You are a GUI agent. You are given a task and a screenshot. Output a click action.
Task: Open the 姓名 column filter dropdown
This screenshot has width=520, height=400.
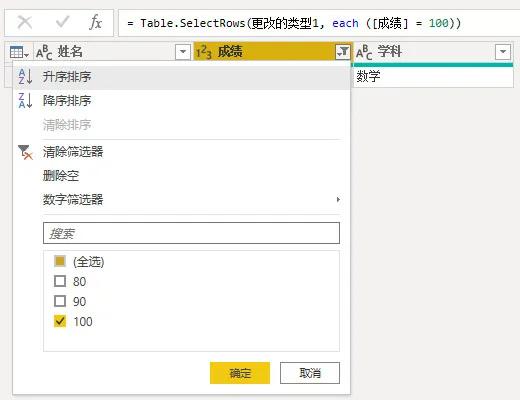pos(183,52)
